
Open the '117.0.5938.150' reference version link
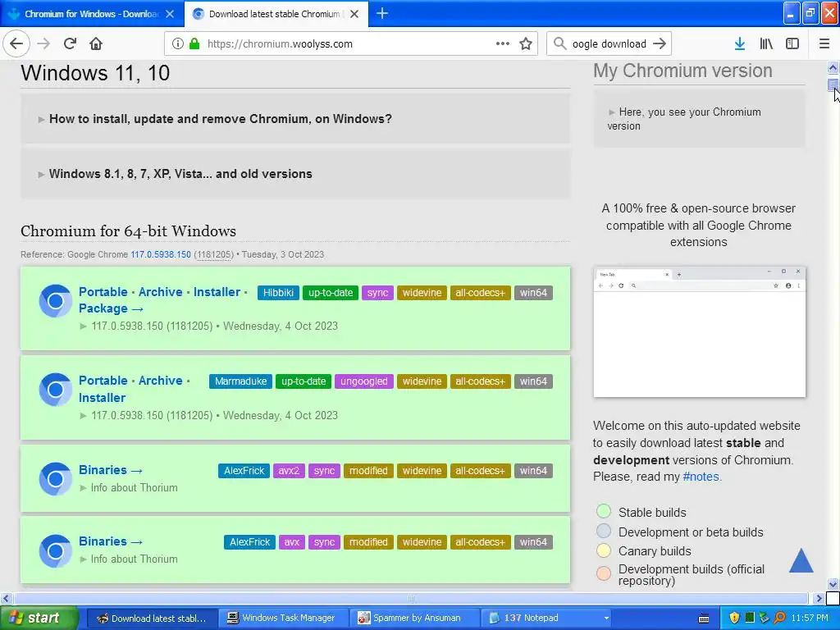pos(161,254)
